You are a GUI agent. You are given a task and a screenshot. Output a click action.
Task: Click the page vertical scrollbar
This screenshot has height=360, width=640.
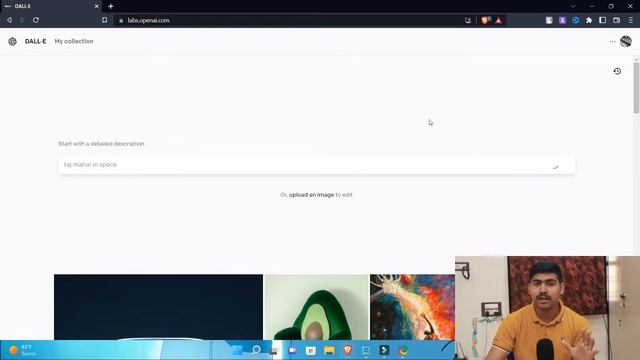tap(636, 88)
